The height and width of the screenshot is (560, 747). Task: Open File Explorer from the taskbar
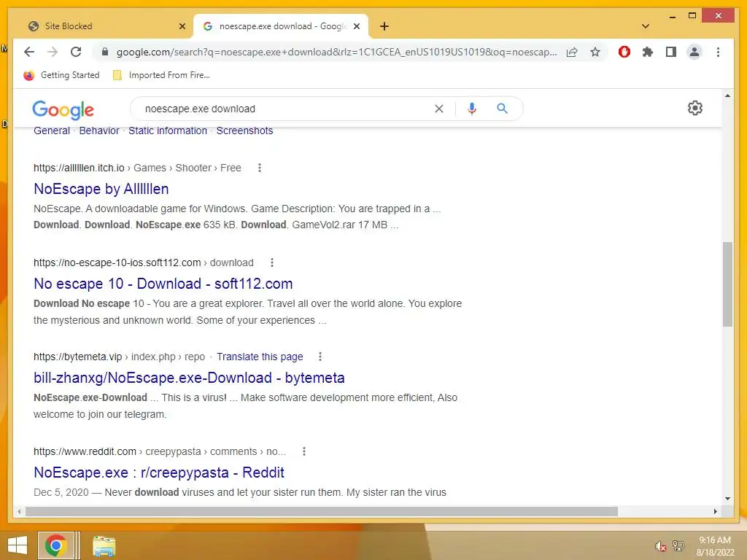[x=104, y=546]
